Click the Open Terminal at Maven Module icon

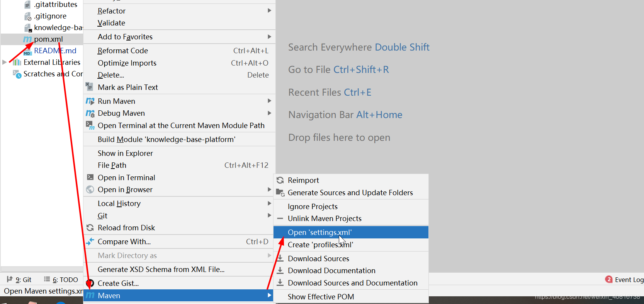pyautogui.click(x=90, y=125)
